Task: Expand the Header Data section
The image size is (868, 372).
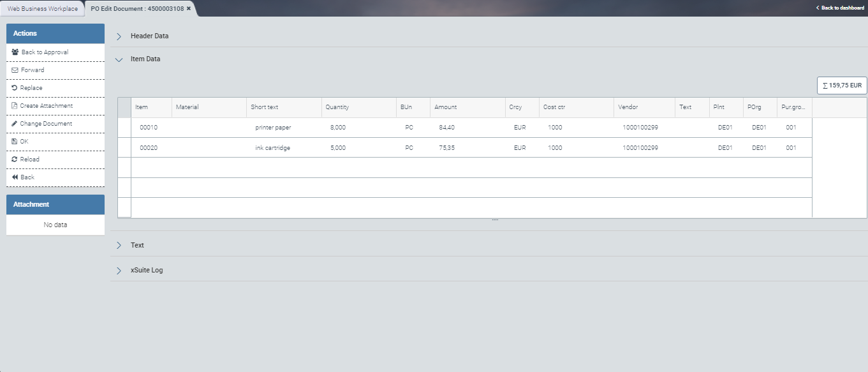Action: click(119, 36)
